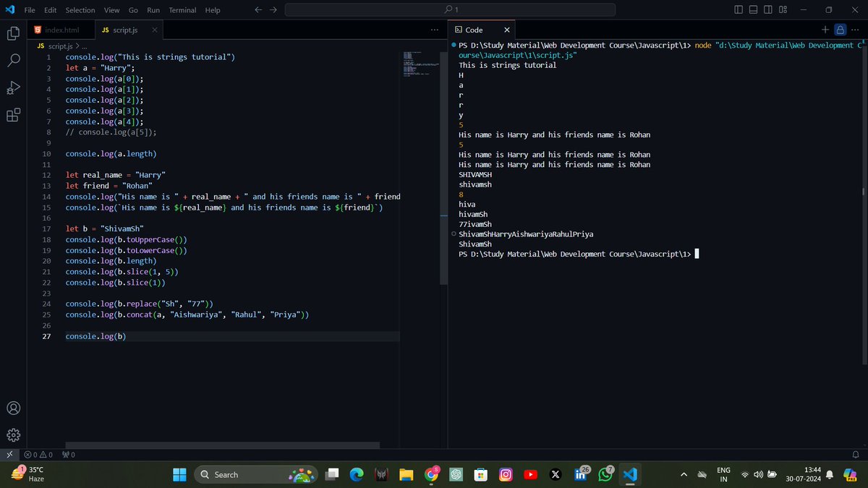Click the ENG IN language indicator
Image resolution: width=868 pixels, height=488 pixels.
click(723, 474)
